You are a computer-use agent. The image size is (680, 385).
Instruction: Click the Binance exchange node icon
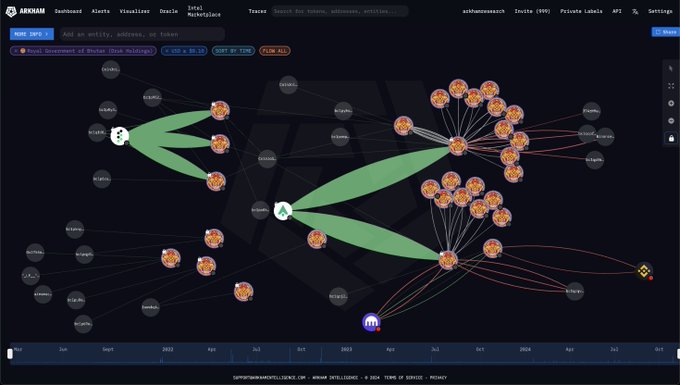point(644,271)
